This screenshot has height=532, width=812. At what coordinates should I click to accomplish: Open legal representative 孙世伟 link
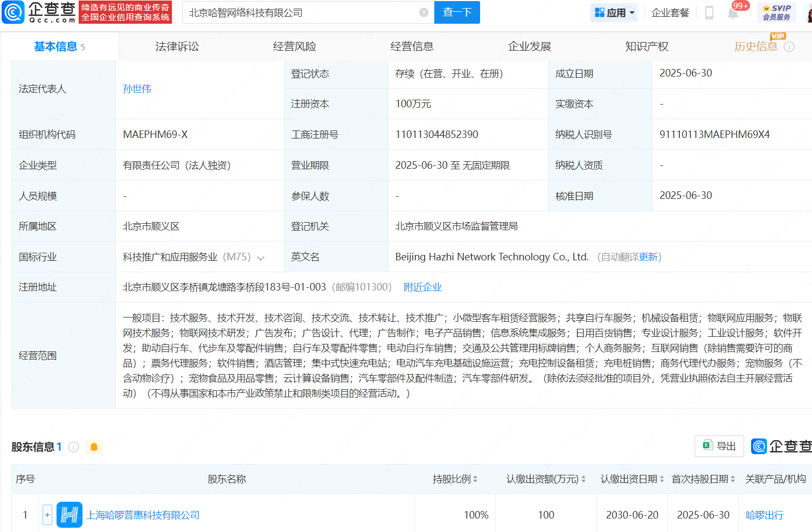(137, 89)
